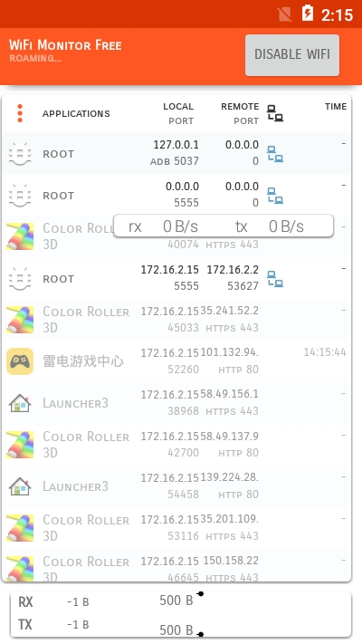Select Color Roller 3D row with port 42700

[x=176, y=445]
